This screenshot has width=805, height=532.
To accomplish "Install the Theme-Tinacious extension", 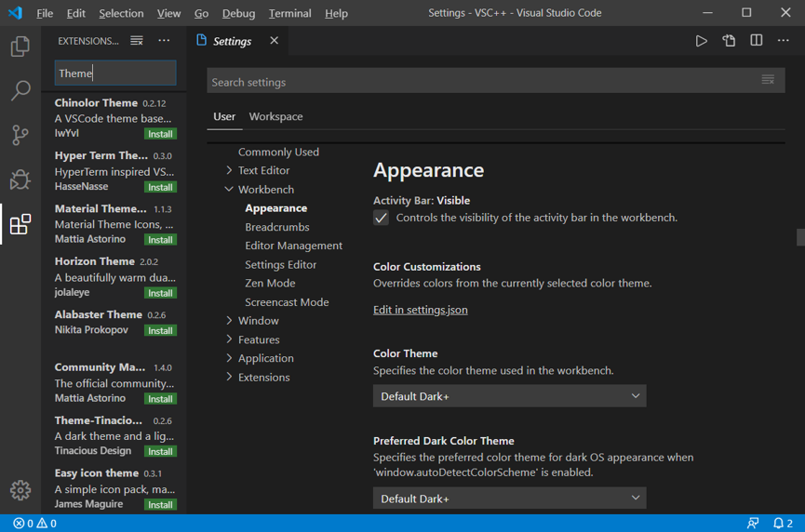I will click(x=160, y=451).
